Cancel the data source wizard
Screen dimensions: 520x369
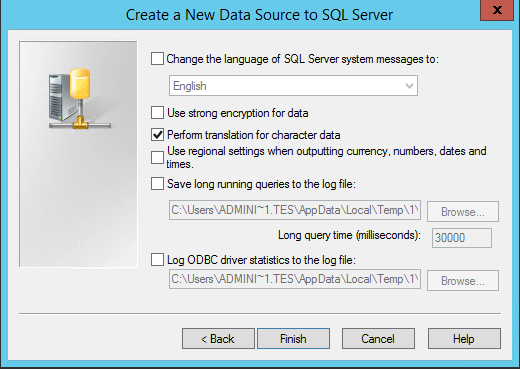(378, 339)
